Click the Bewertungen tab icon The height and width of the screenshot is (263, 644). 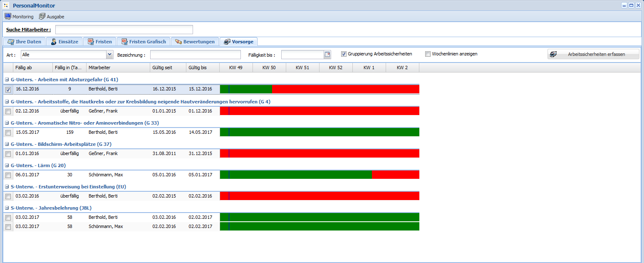(178, 42)
